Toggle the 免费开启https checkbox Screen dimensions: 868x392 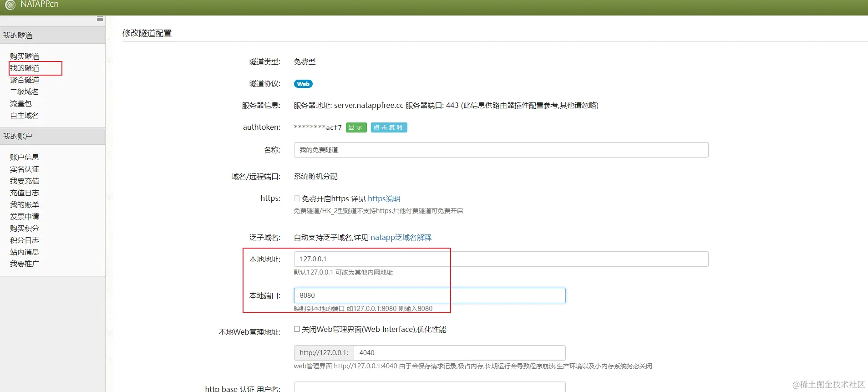(297, 199)
